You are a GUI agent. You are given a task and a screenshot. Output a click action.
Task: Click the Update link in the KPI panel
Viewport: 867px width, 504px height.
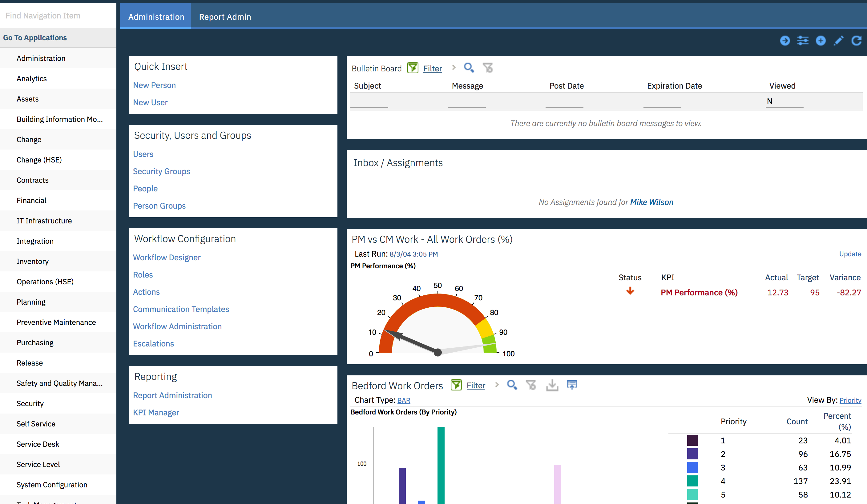click(x=850, y=254)
